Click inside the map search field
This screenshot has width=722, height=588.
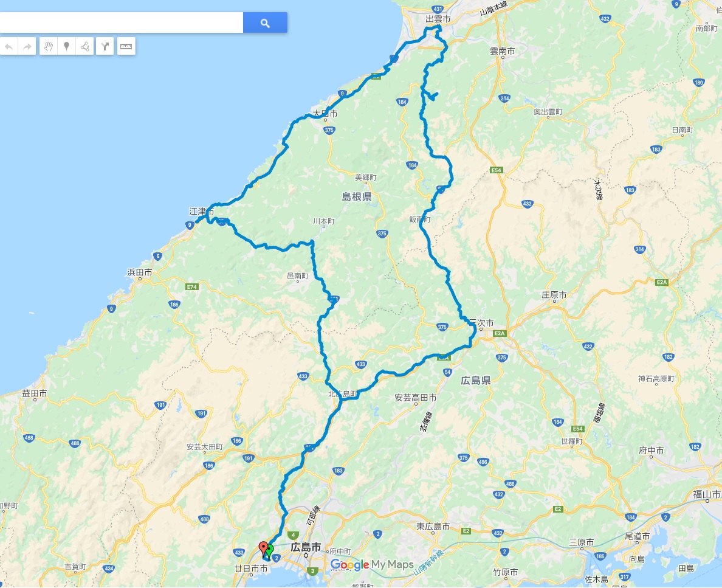[122, 22]
